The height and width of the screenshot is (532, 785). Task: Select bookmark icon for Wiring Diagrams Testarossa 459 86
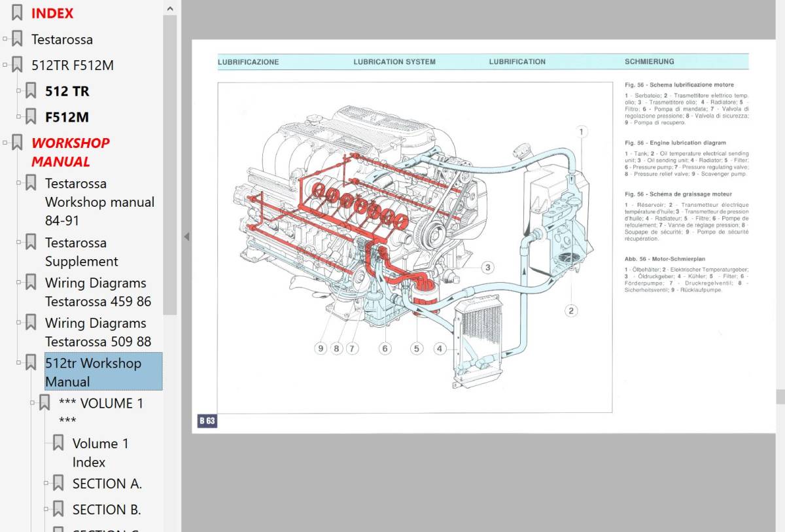(31, 283)
